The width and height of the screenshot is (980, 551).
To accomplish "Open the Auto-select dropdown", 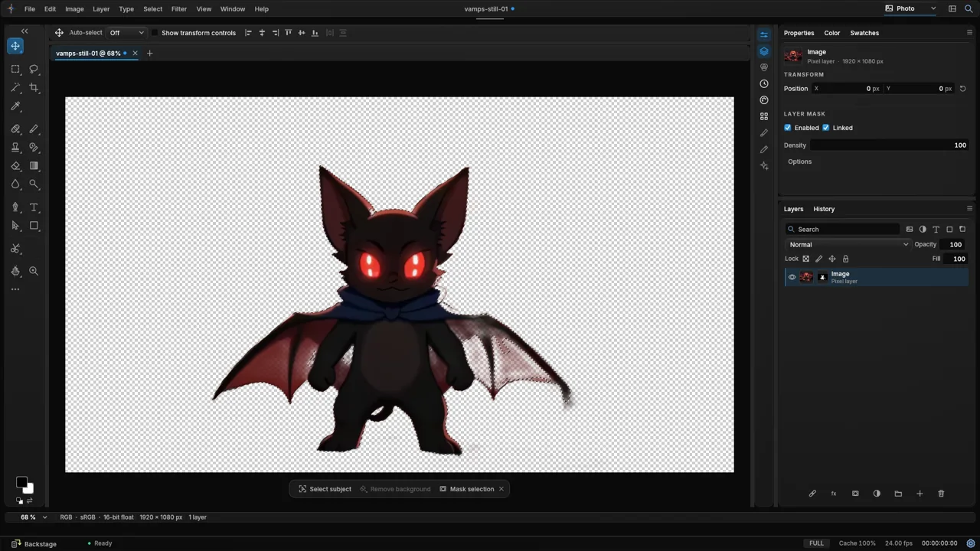I will [126, 33].
